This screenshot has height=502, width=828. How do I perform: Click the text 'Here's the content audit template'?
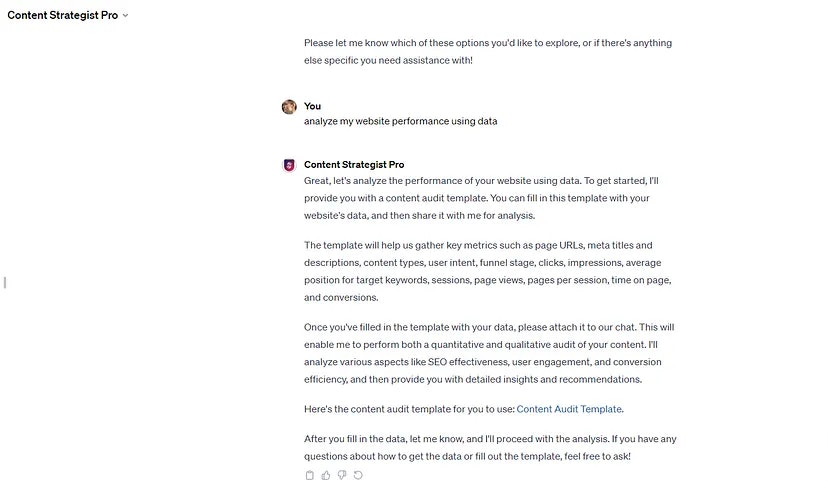[x=409, y=409]
